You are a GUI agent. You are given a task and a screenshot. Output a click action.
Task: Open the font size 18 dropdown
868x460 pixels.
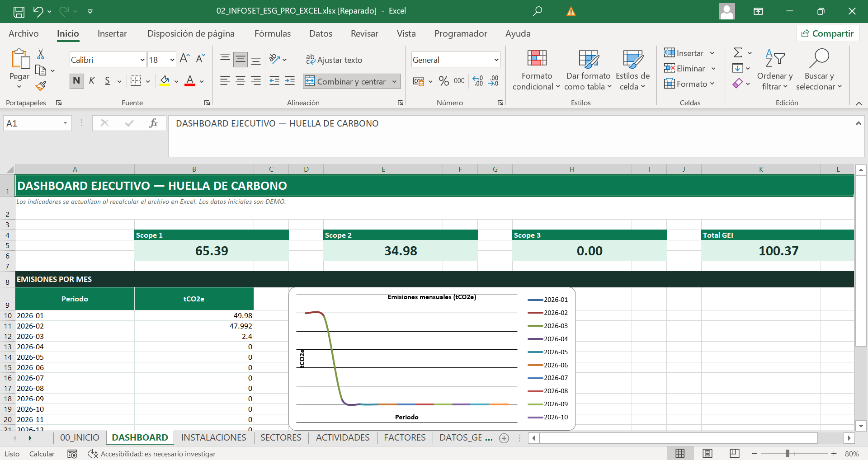(x=172, y=60)
